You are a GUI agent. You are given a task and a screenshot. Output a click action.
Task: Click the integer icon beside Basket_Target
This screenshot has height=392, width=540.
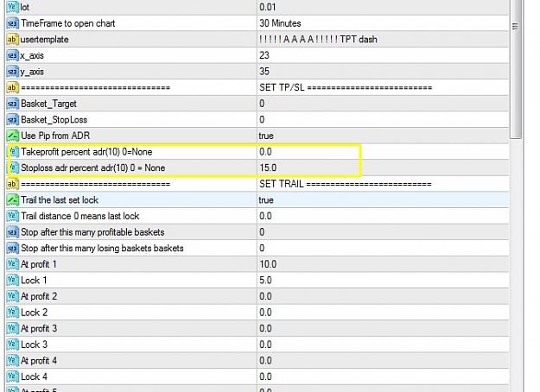pyautogui.click(x=12, y=104)
